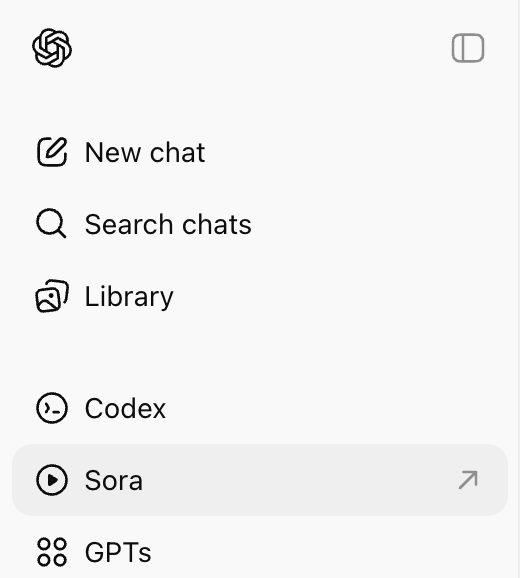This screenshot has width=520, height=578.
Task: Click the ChatGPT knot logo
Action: [52, 48]
